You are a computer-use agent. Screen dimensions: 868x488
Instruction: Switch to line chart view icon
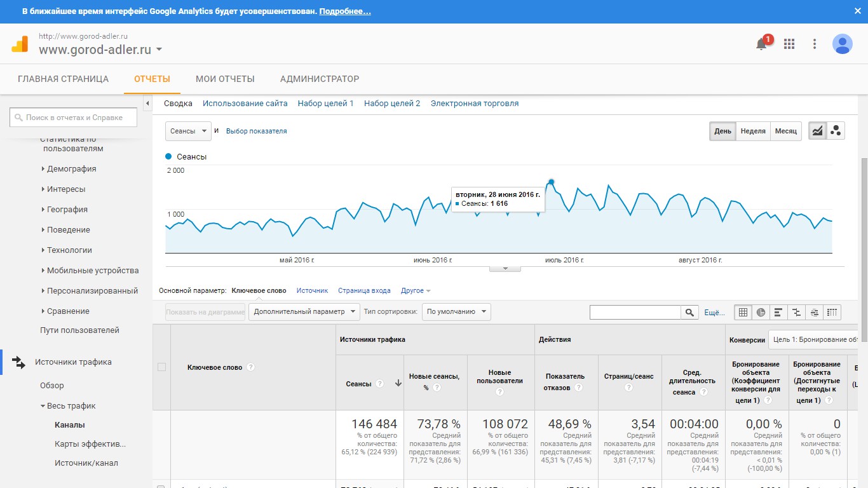pos(817,131)
